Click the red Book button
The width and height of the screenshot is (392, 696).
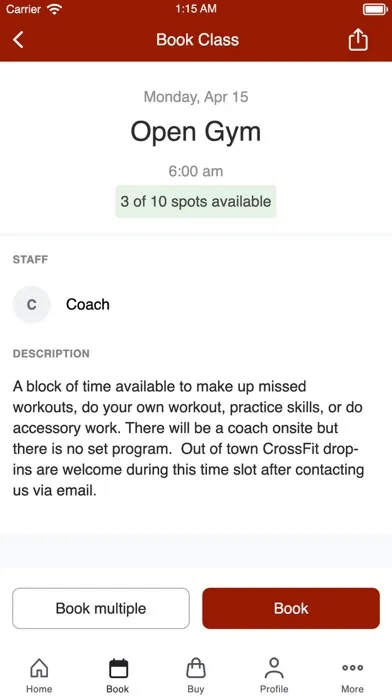tap(291, 608)
